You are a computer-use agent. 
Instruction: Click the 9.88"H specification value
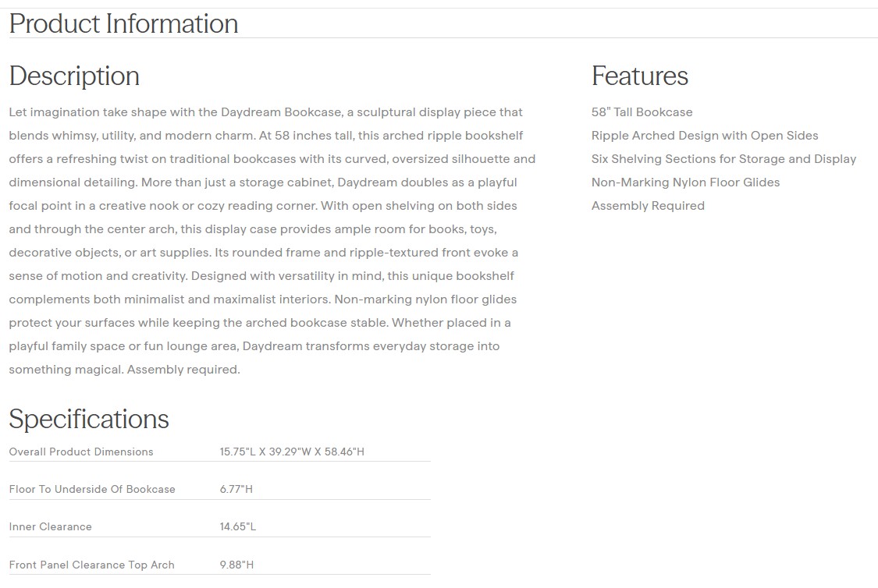236,565
